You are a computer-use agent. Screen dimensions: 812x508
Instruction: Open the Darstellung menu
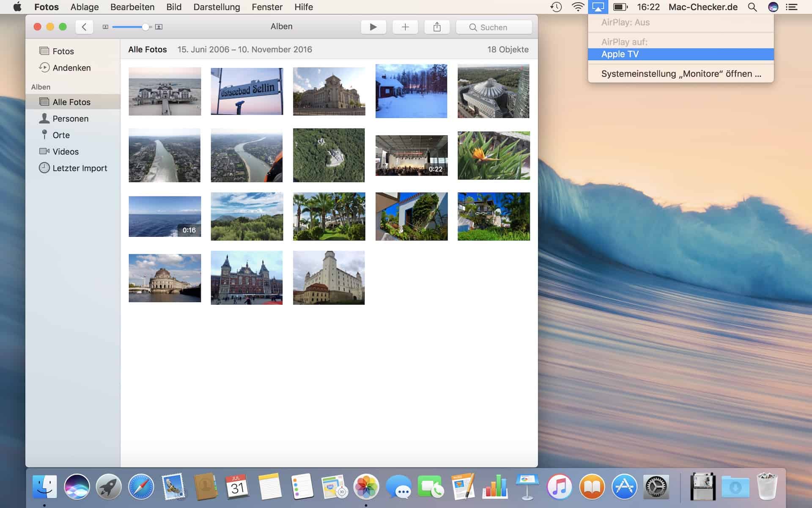point(217,7)
